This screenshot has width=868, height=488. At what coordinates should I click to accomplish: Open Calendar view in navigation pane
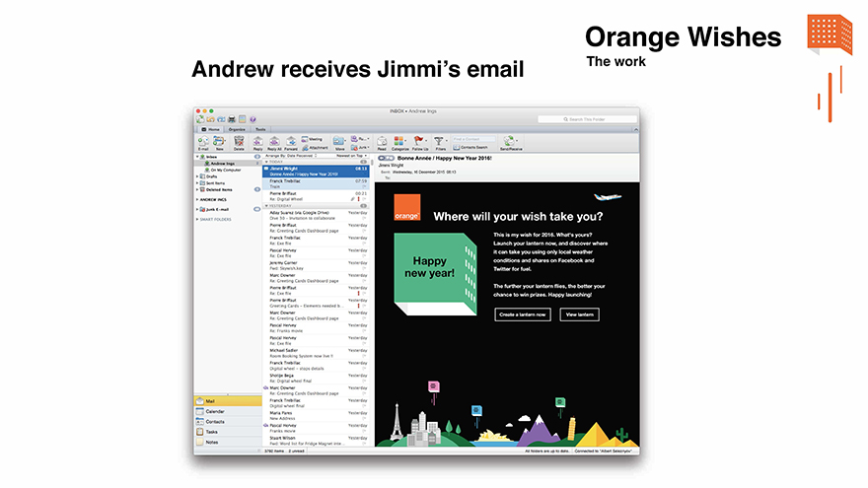[228, 412]
